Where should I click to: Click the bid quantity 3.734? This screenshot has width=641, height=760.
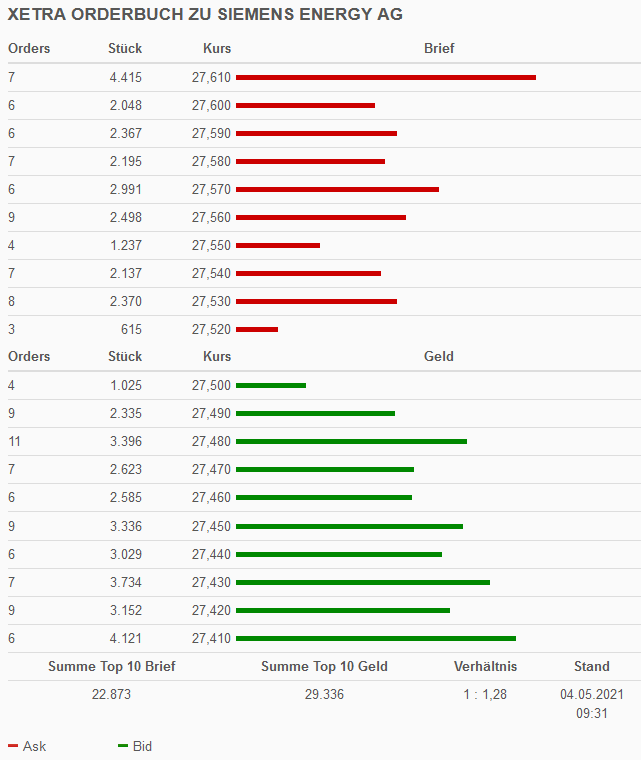126,582
